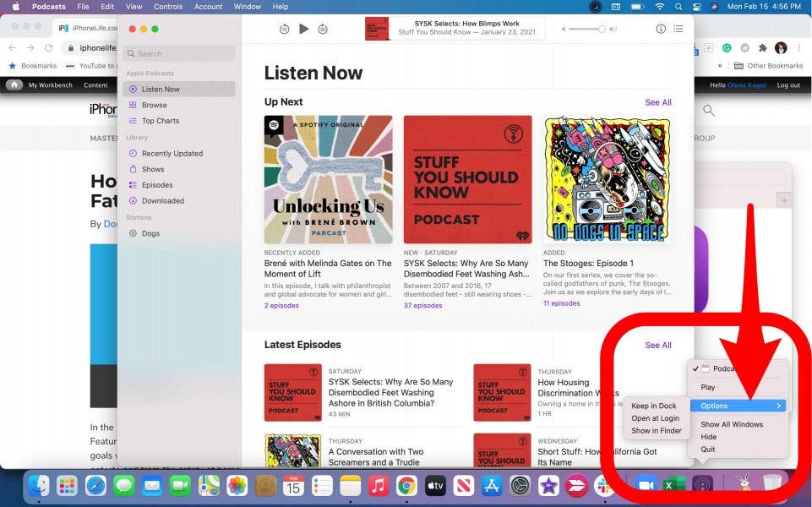
Task: Open the Downloaded section in the sidebar
Action: click(x=162, y=201)
